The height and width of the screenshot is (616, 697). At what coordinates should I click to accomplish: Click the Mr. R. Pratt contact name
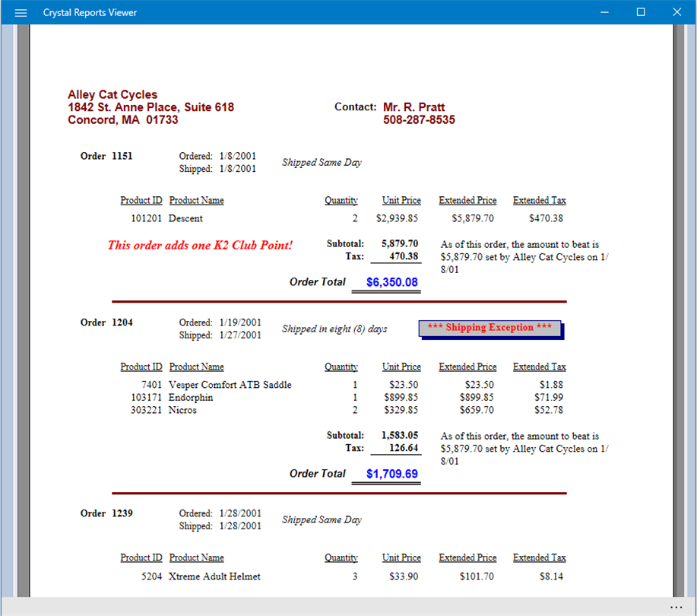[413, 107]
